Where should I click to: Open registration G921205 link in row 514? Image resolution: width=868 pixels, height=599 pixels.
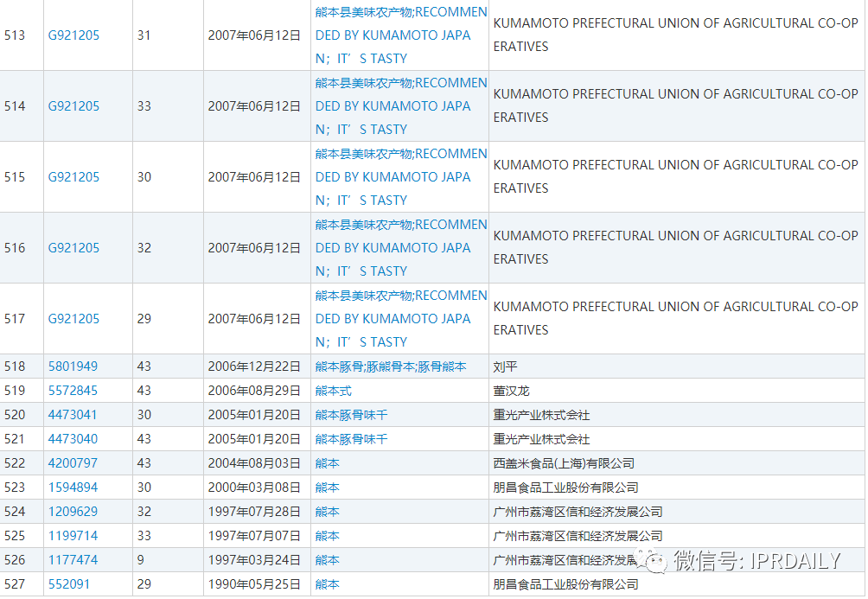tap(73, 106)
